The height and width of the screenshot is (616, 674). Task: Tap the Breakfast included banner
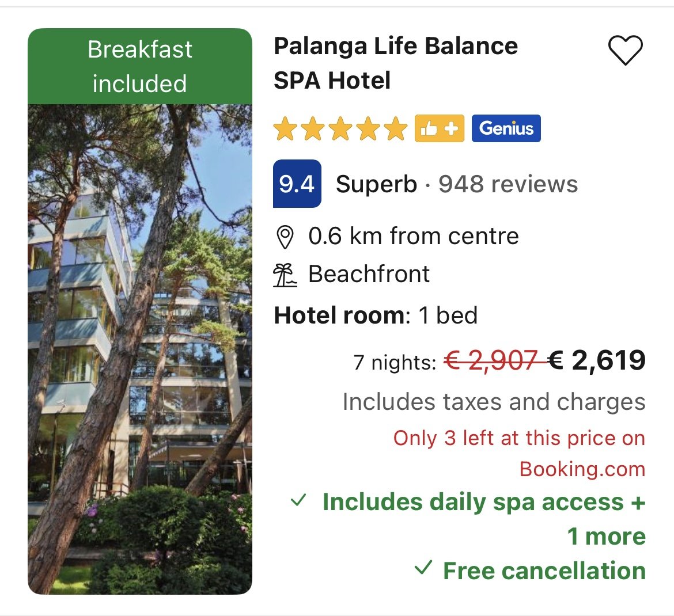(140, 66)
